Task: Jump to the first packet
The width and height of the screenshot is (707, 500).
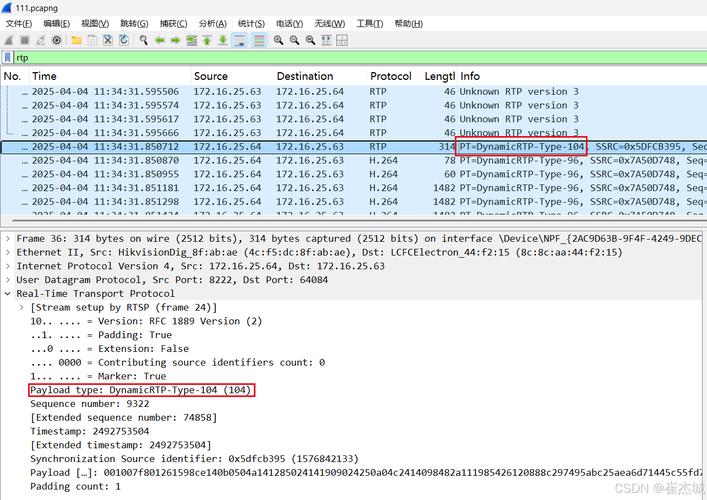Action: (207, 41)
